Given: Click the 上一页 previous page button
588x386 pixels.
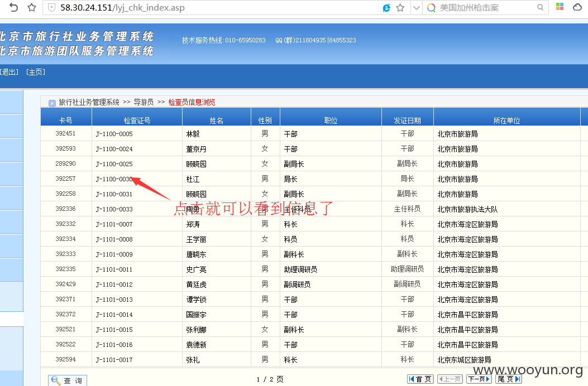Looking at the screenshot, I should point(450,379).
